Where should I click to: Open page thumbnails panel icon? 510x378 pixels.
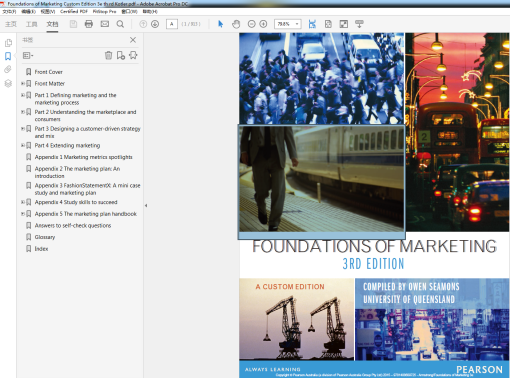tap(8, 43)
